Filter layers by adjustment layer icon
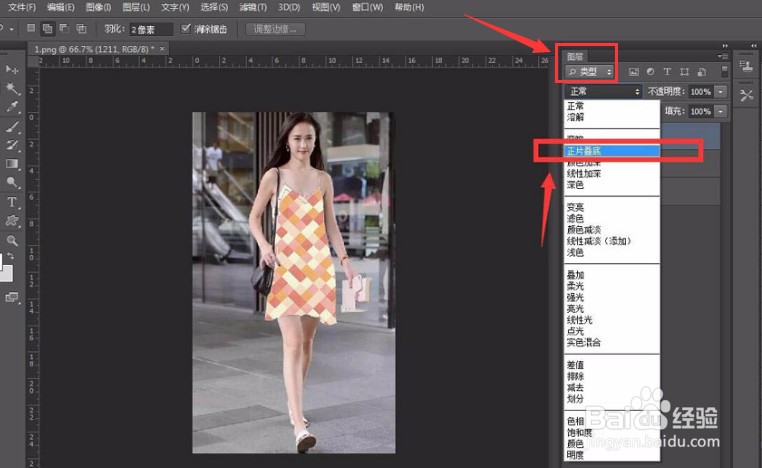762x468 pixels. 650,72
